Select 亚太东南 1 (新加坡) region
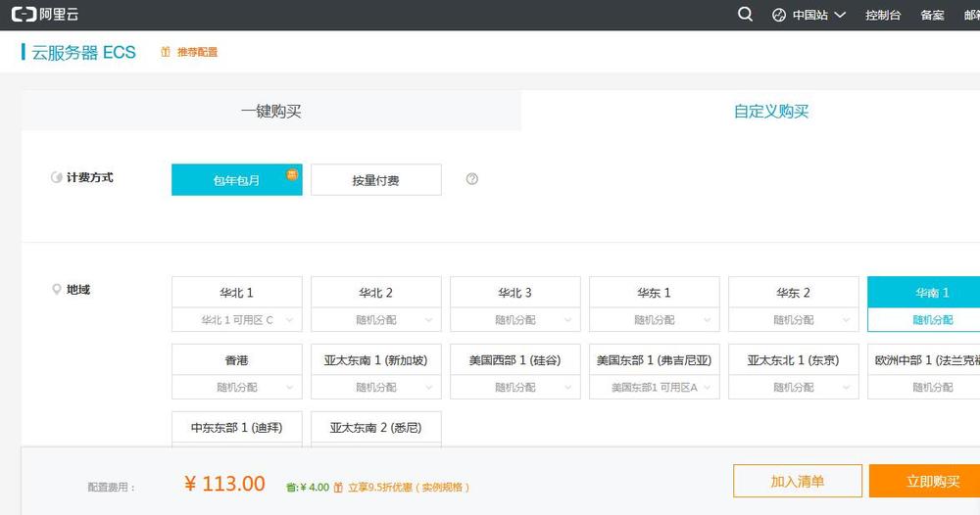The image size is (980, 515). point(376,359)
